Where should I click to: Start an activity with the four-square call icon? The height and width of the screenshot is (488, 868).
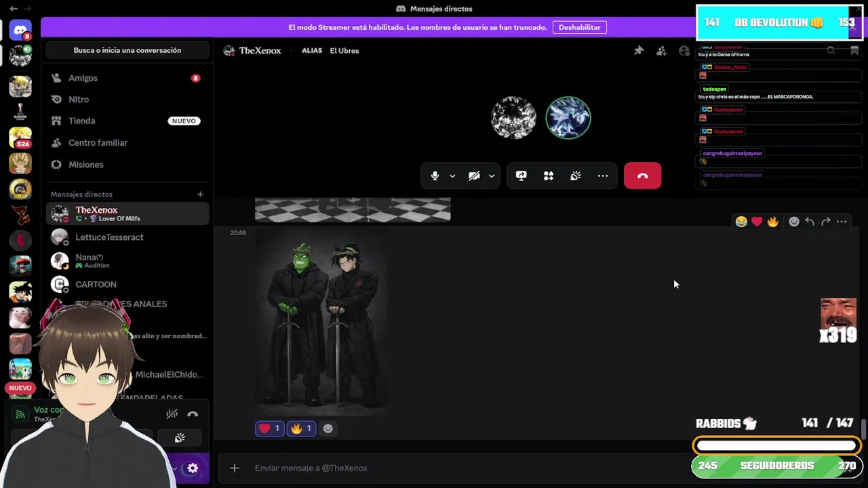(x=549, y=176)
